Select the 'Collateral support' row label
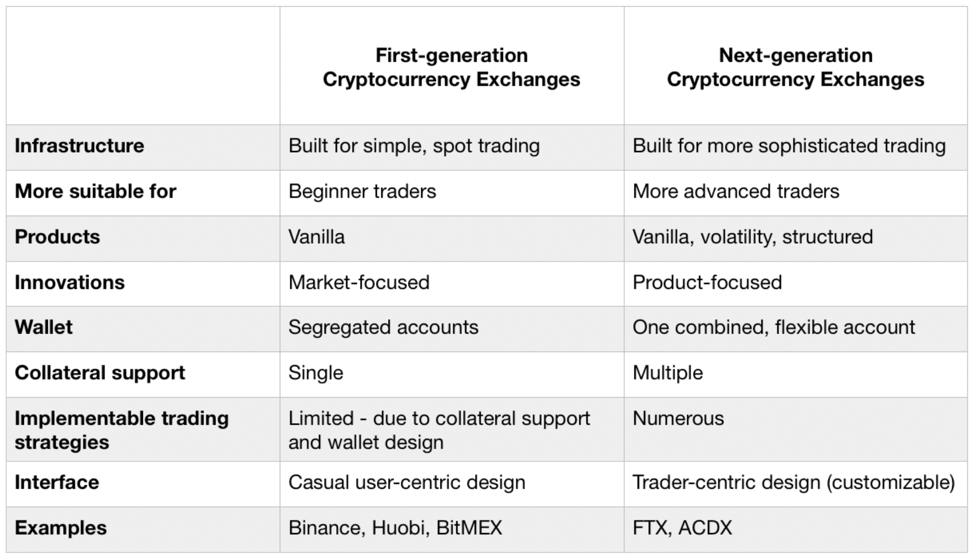 [100, 373]
